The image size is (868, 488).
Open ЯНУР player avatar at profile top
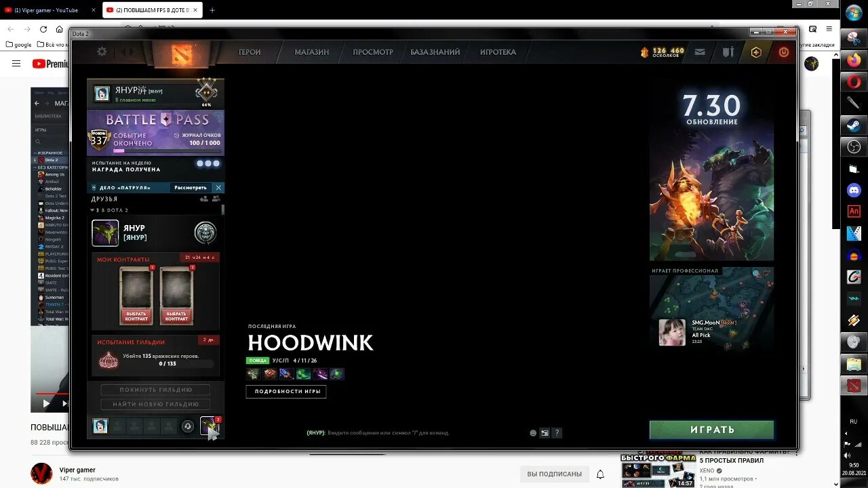pos(102,94)
